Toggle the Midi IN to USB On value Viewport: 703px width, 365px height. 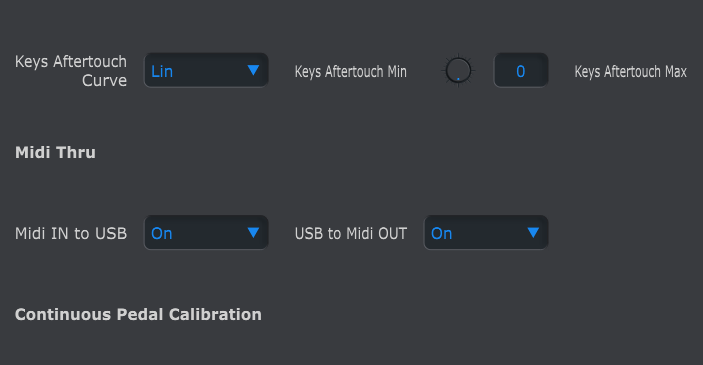click(x=162, y=234)
